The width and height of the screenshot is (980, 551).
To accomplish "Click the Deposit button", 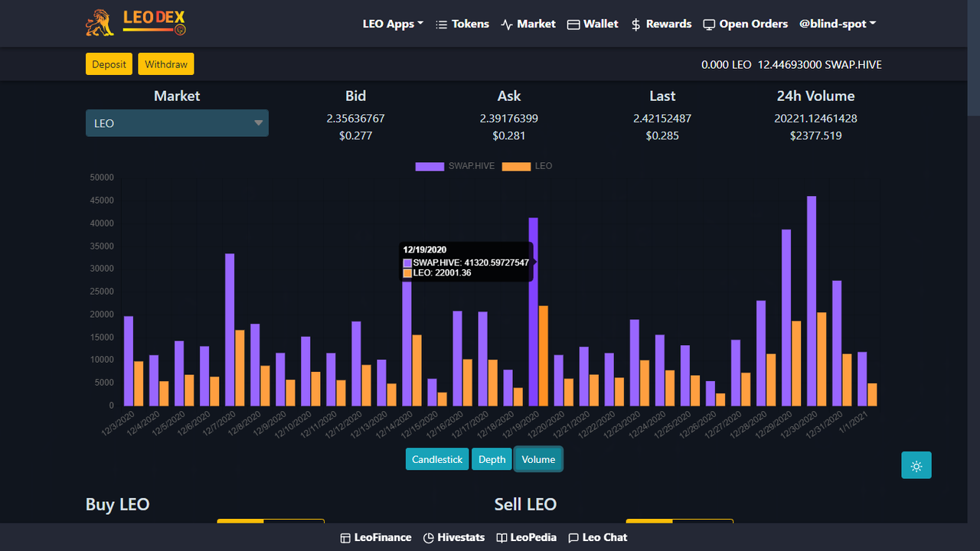I will (x=109, y=64).
